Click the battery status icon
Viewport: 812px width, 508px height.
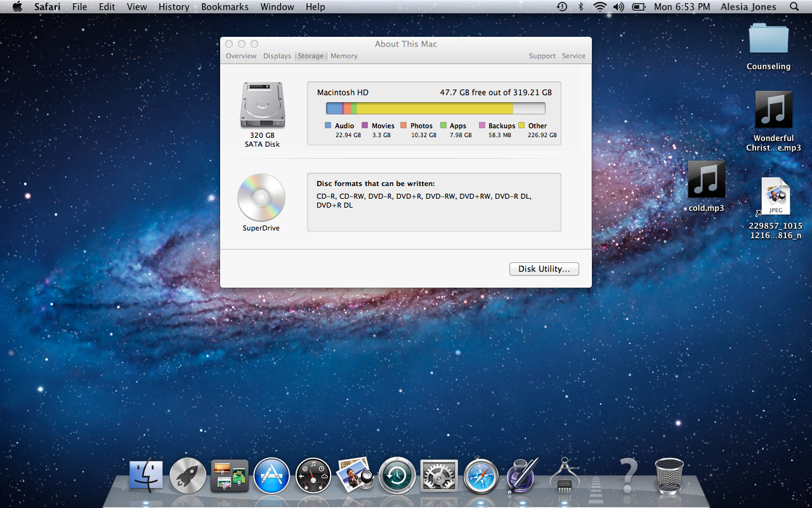point(639,7)
